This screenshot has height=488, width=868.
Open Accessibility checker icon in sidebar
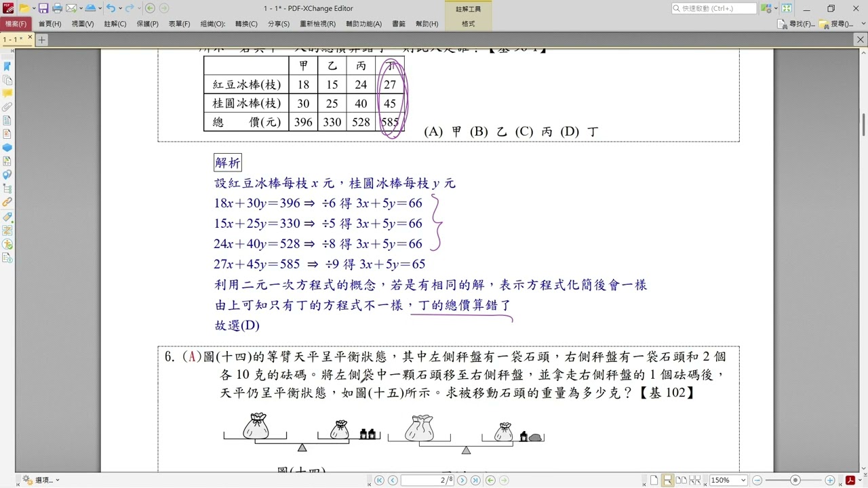click(7, 244)
